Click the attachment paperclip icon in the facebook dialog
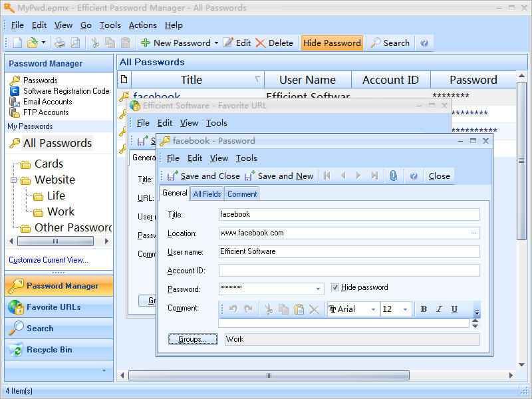532x399 pixels. [x=393, y=176]
